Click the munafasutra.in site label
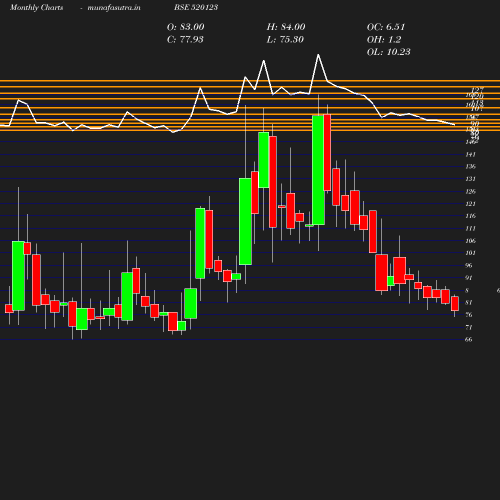Image resolution: width=500 pixels, height=500 pixels. 114,7
